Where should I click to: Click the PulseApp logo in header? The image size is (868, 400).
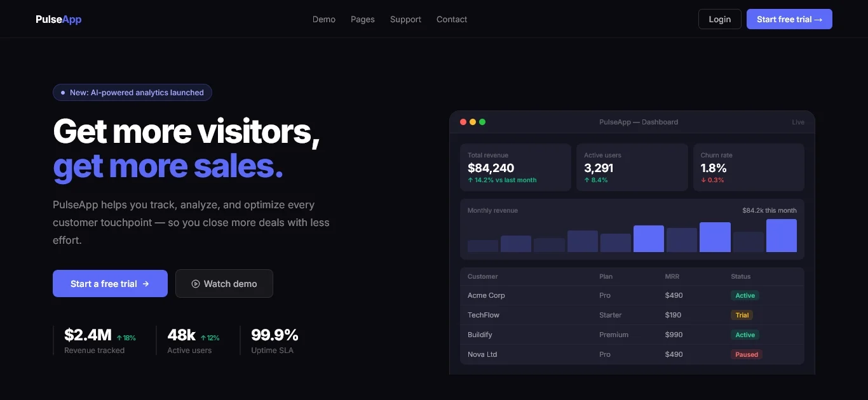58,19
